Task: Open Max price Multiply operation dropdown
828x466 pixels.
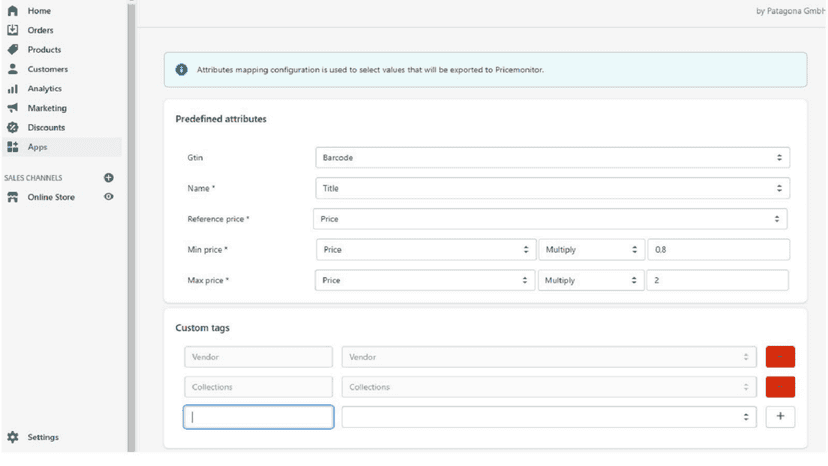Action: click(x=591, y=280)
